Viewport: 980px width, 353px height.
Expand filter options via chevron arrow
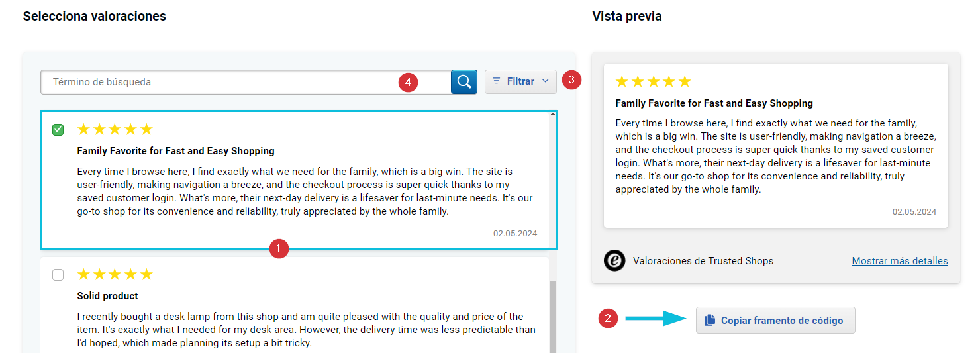click(546, 81)
